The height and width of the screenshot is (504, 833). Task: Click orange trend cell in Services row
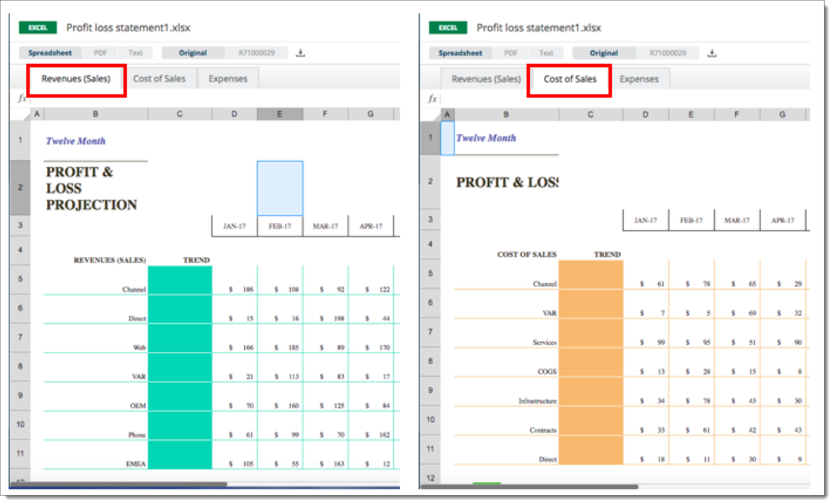(x=591, y=333)
